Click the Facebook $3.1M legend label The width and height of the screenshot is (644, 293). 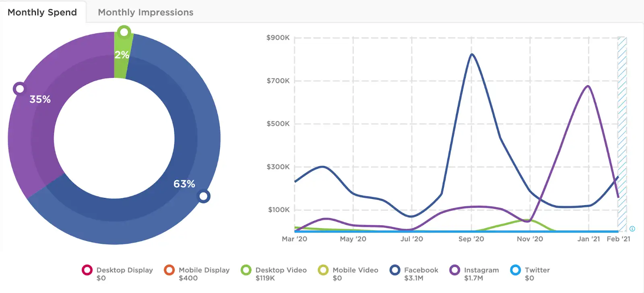pos(421,274)
